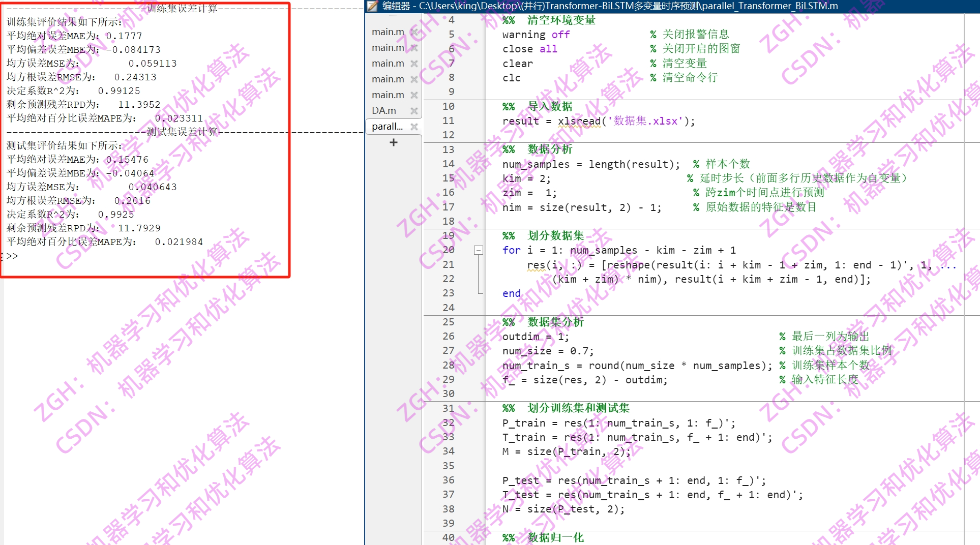Image resolution: width=980 pixels, height=545 pixels.
Task: Select the topmost main.m tab
Action: point(388,32)
